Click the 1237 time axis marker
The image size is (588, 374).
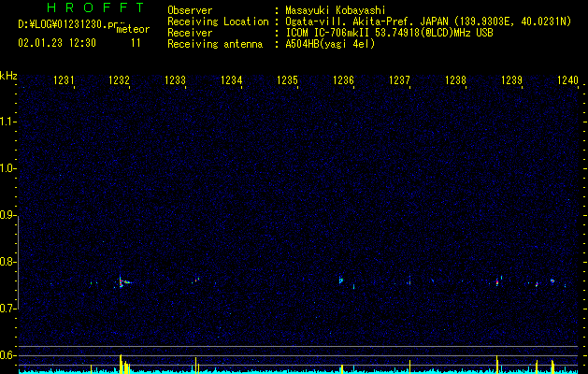tap(399, 80)
